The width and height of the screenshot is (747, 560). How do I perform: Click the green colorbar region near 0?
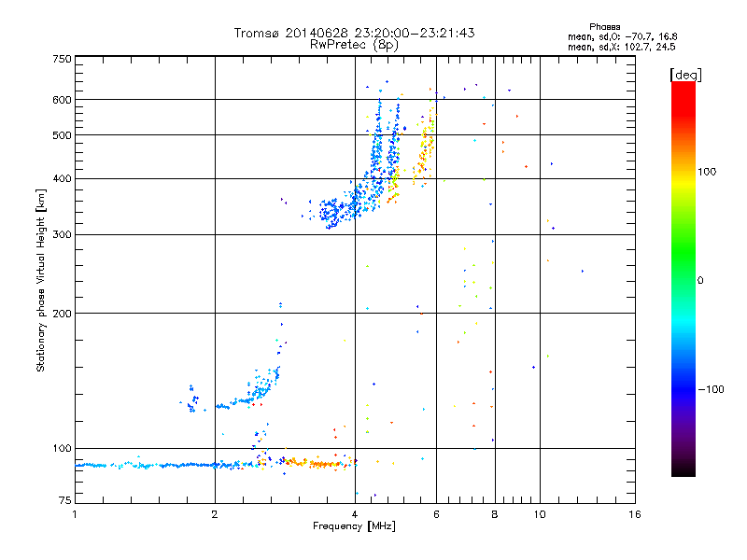pyautogui.click(x=684, y=267)
